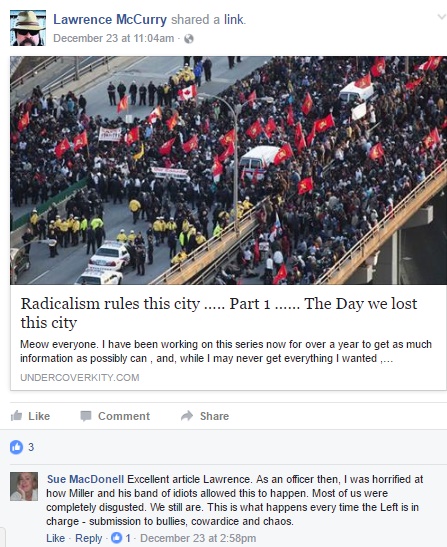Click the globe public privacy icon
Image resolution: width=447 pixels, height=547 pixels.
(189, 39)
